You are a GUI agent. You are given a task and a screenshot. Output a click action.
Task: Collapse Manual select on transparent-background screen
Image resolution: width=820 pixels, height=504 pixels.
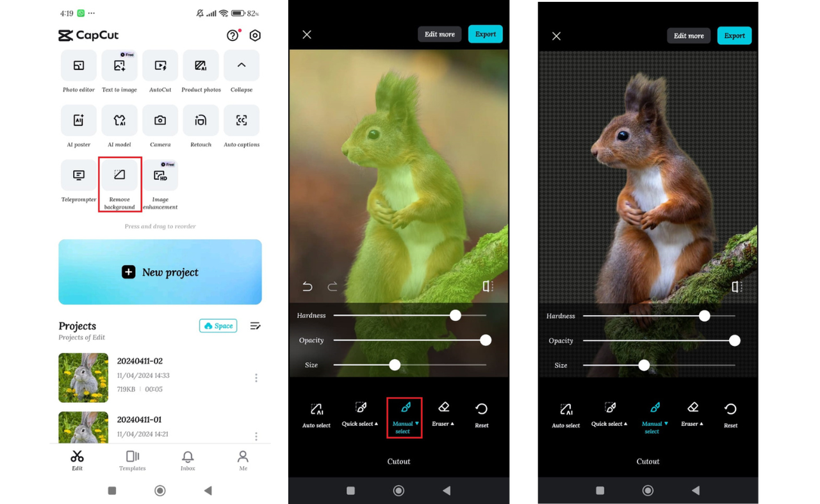pos(653,419)
